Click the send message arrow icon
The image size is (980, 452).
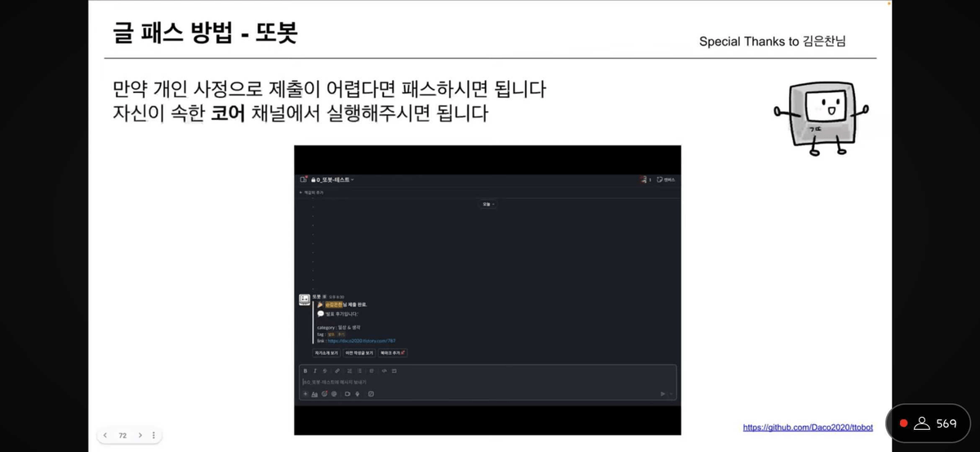(662, 394)
